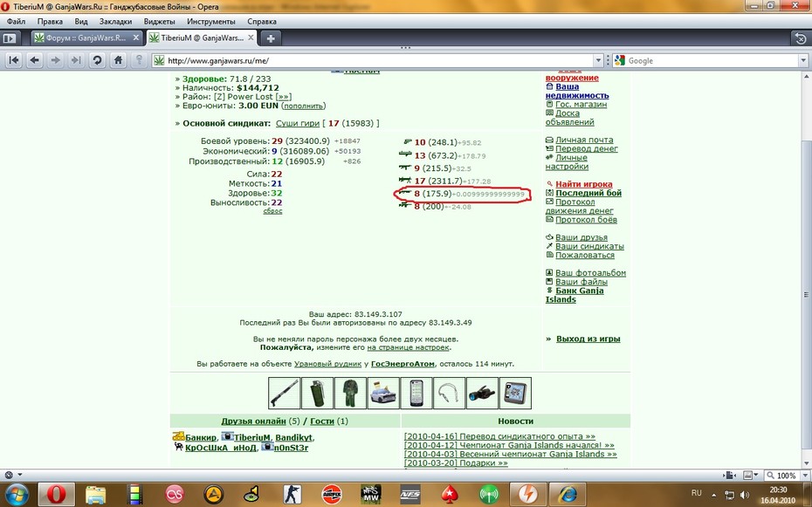
Task: Click the GPS navigator equipment slot
Action: 515,394
